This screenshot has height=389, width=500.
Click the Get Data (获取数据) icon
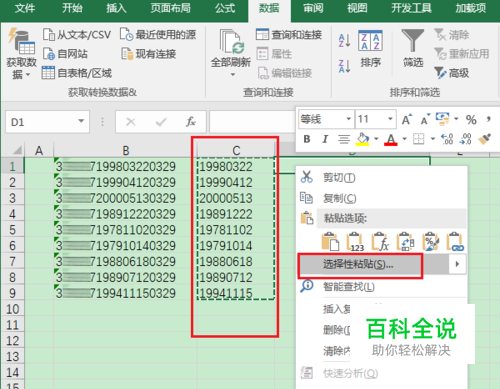(21, 42)
